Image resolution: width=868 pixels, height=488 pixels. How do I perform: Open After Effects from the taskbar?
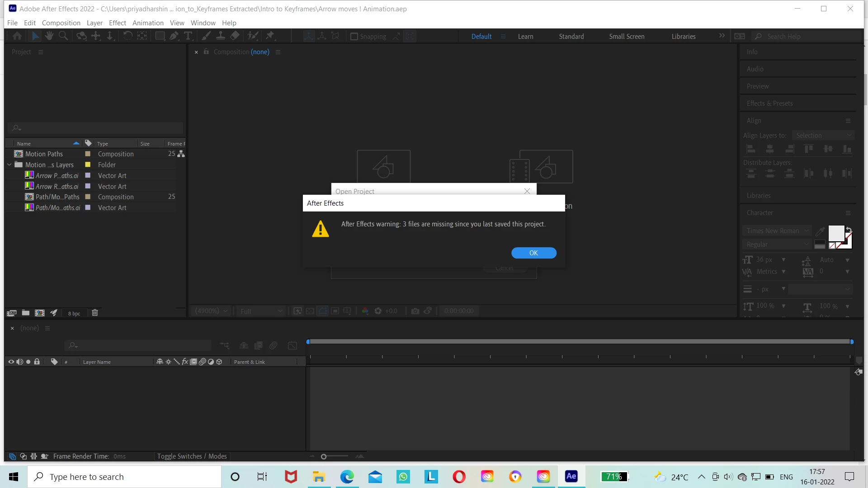tap(571, 476)
